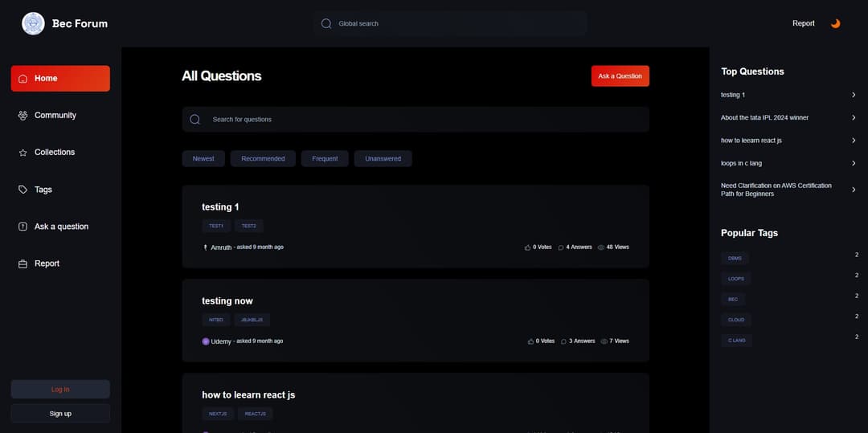Screen dimensions: 868x433
Task: Click the Log In button
Action: point(60,390)
